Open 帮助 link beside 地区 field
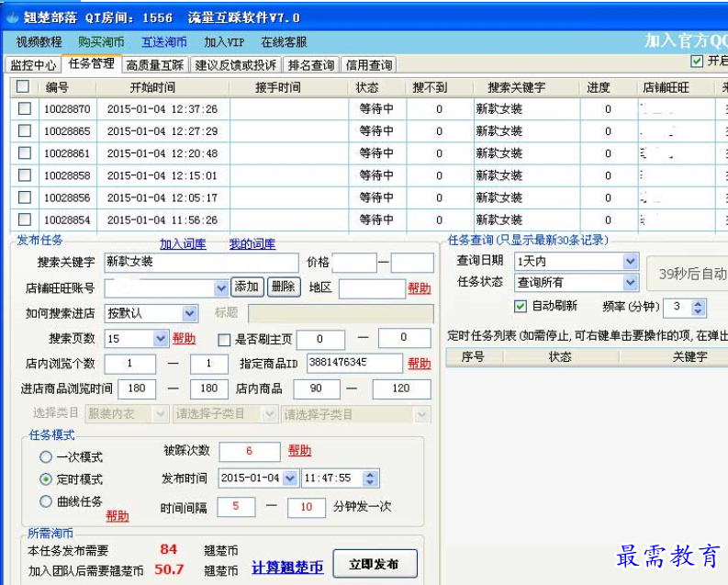The width and height of the screenshot is (728, 585). (420, 288)
